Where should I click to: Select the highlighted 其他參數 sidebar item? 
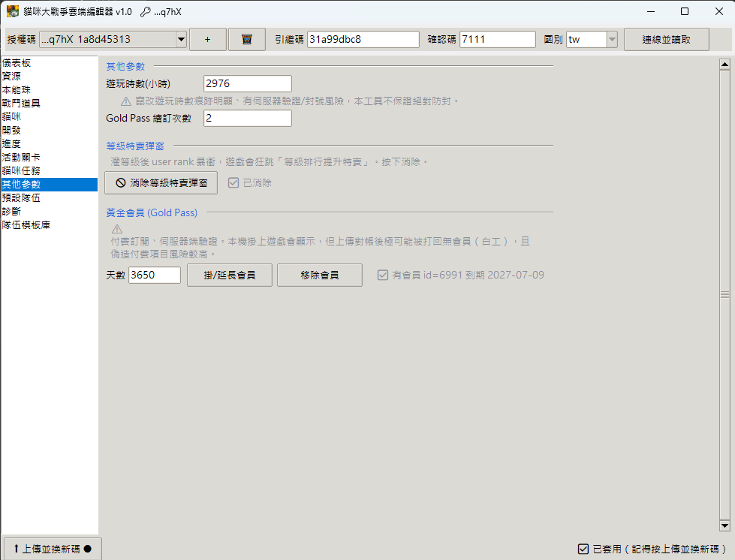click(x=50, y=185)
